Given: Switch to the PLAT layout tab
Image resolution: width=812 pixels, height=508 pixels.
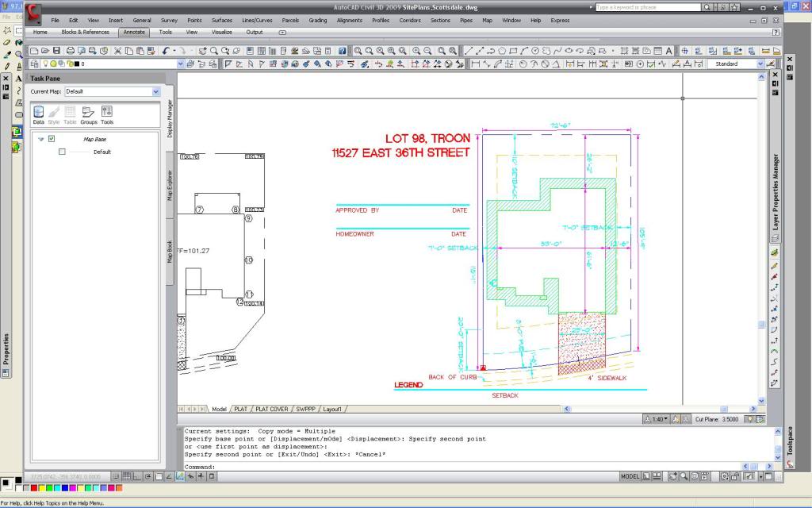Looking at the screenshot, I should tap(241, 409).
